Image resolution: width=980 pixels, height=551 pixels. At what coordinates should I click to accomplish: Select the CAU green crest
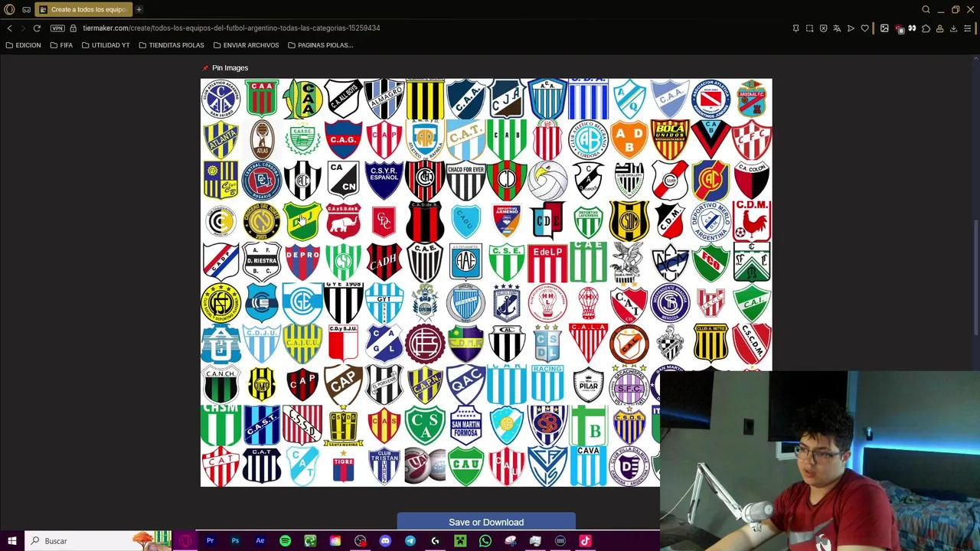[x=465, y=465]
